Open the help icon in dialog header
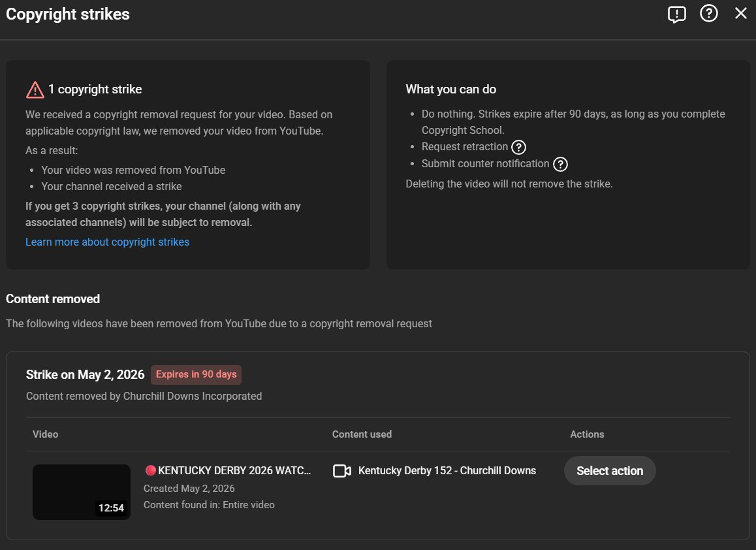756x550 pixels. coord(709,14)
